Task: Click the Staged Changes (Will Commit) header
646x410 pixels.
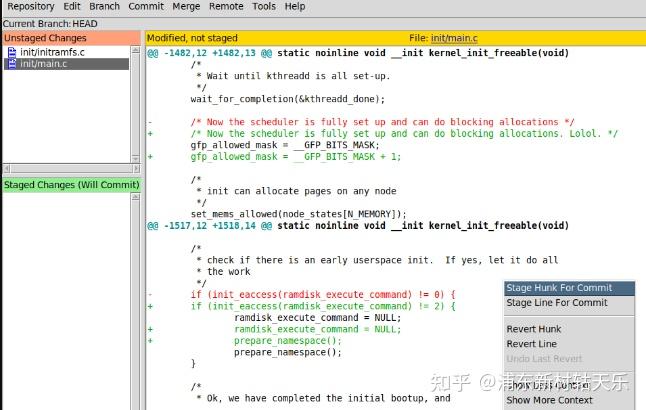Action: pos(72,185)
